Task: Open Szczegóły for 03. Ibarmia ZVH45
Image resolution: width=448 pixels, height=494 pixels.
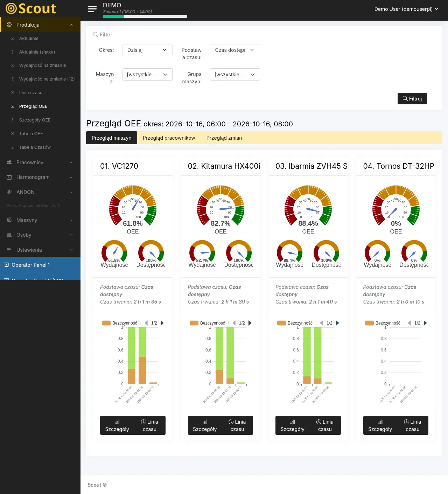Action: (x=293, y=425)
